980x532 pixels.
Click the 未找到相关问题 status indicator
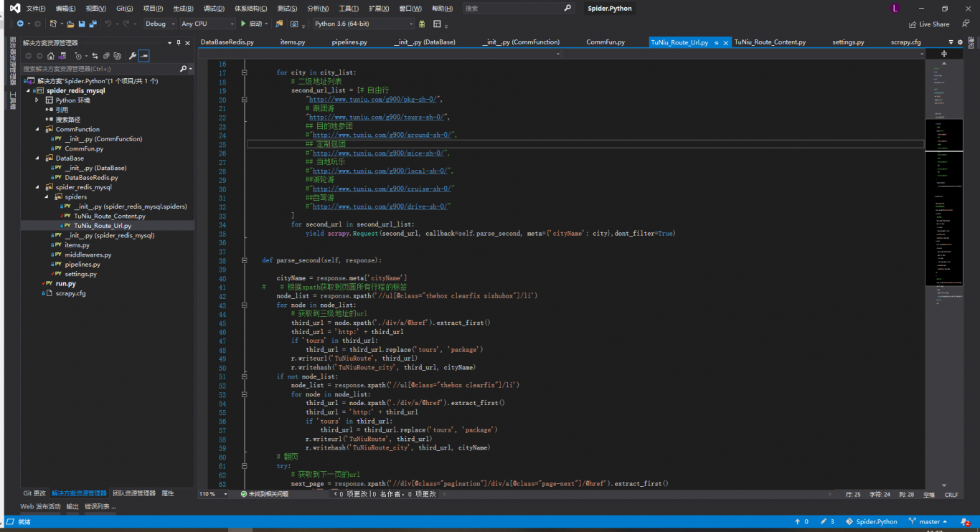265,494
